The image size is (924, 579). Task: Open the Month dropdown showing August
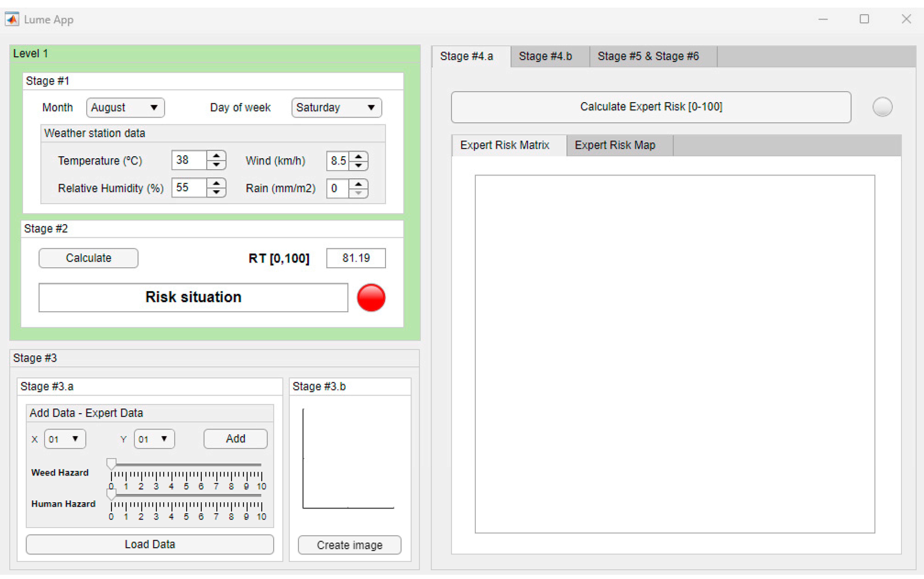coord(125,108)
